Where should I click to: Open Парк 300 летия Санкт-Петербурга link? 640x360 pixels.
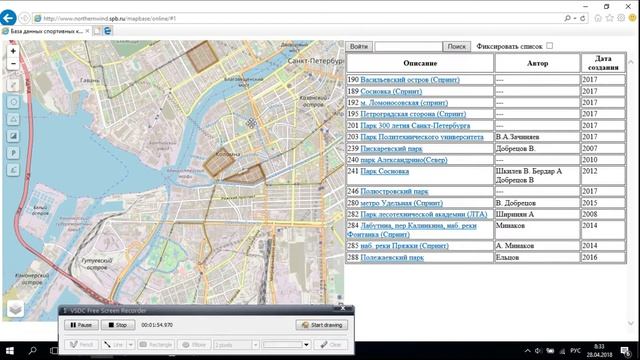tap(415, 125)
